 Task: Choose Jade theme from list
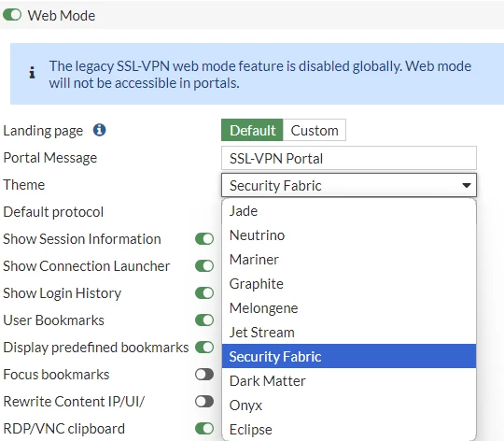(349, 211)
